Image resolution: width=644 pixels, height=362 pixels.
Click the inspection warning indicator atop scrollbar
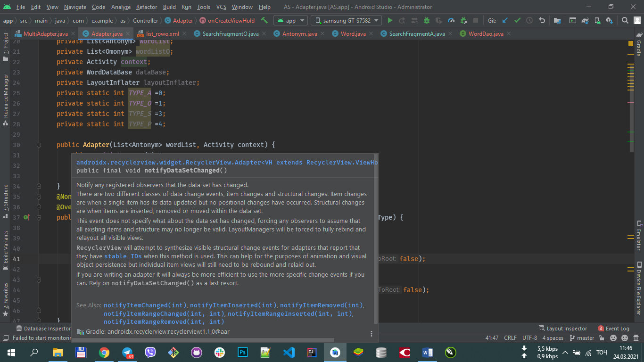631,43
